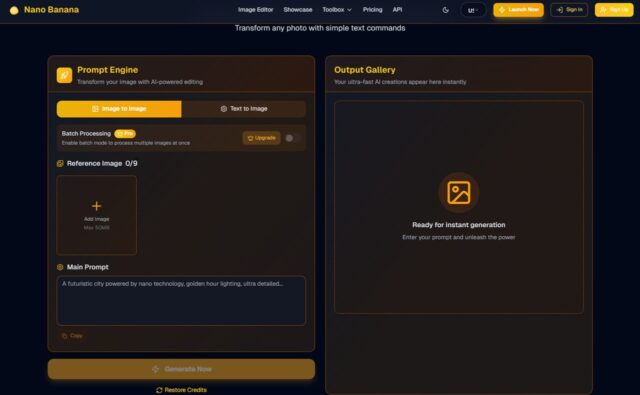Click the Pro badge next to Batch Processing
The width and height of the screenshot is (640, 395).
click(125, 133)
